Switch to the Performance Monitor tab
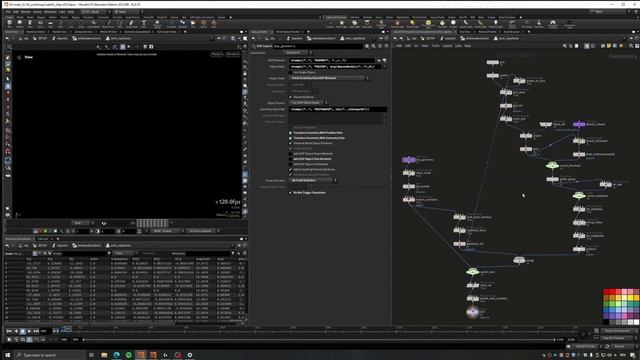Viewport: 640px width, 360px height. point(288,32)
